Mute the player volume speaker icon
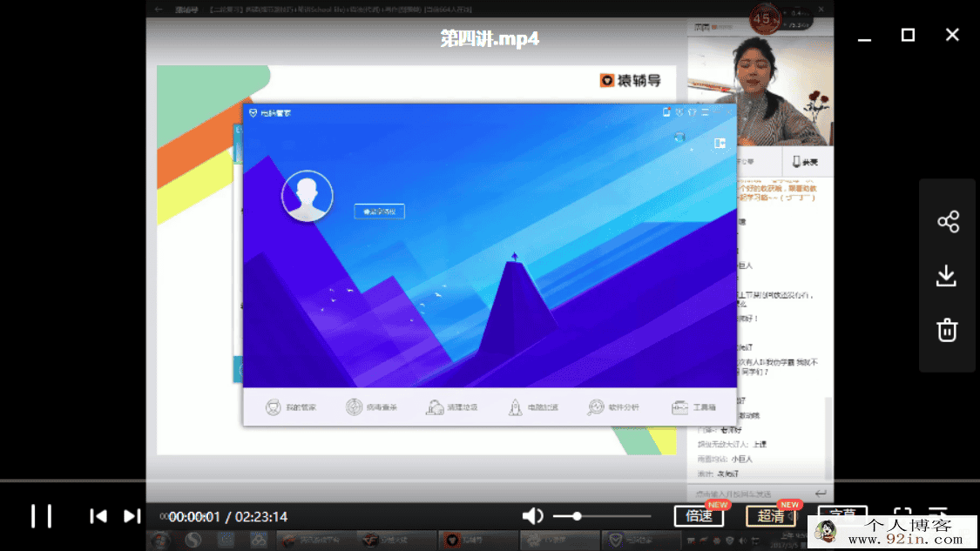Screen dimensions: 980x551 pos(532,516)
